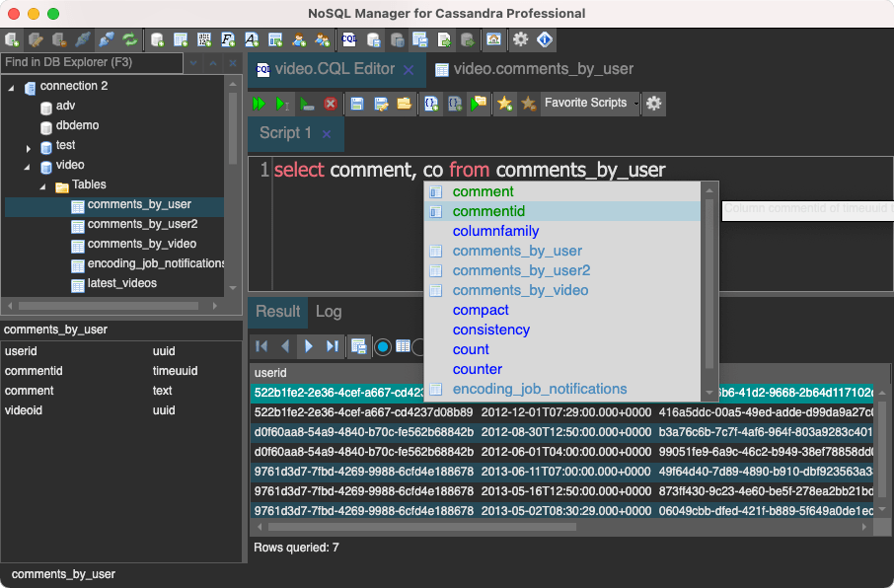Open the Favorite Scripts dropdown
894x588 pixels.
coord(592,104)
